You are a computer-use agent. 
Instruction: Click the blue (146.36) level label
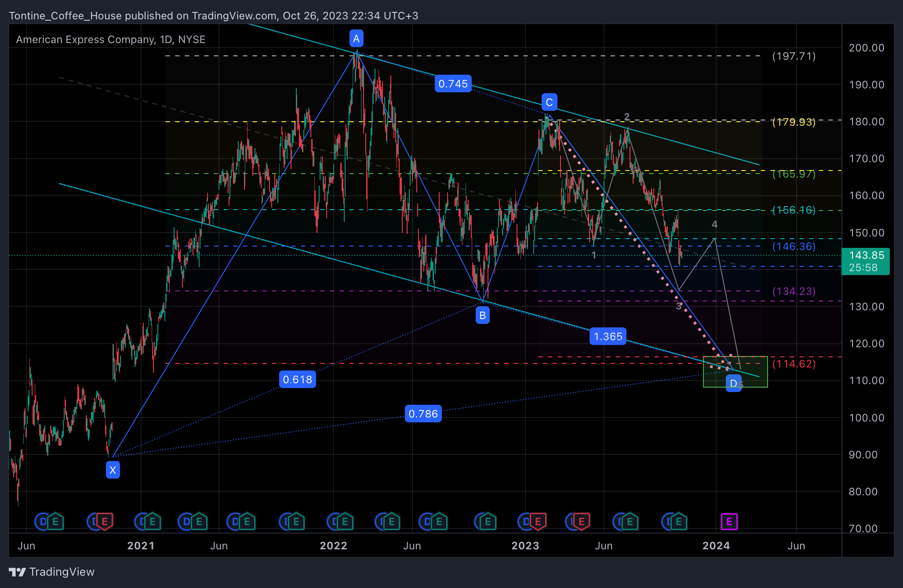[x=794, y=247]
